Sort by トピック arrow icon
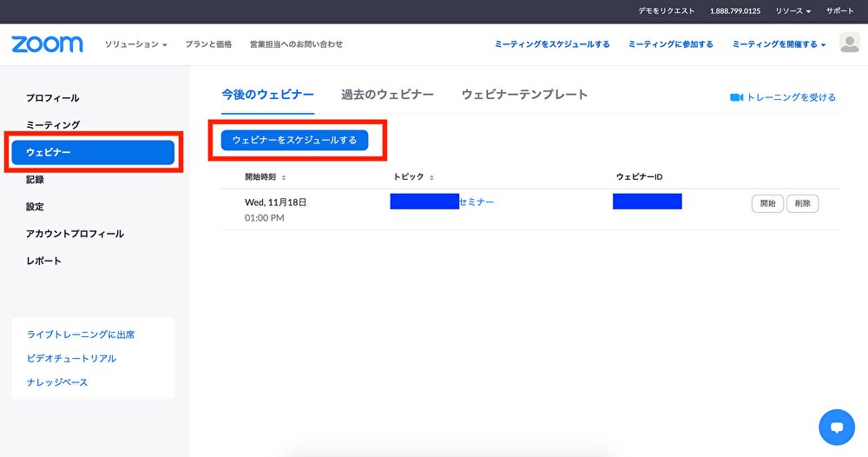The height and width of the screenshot is (457, 868). (x=431, y=178)
